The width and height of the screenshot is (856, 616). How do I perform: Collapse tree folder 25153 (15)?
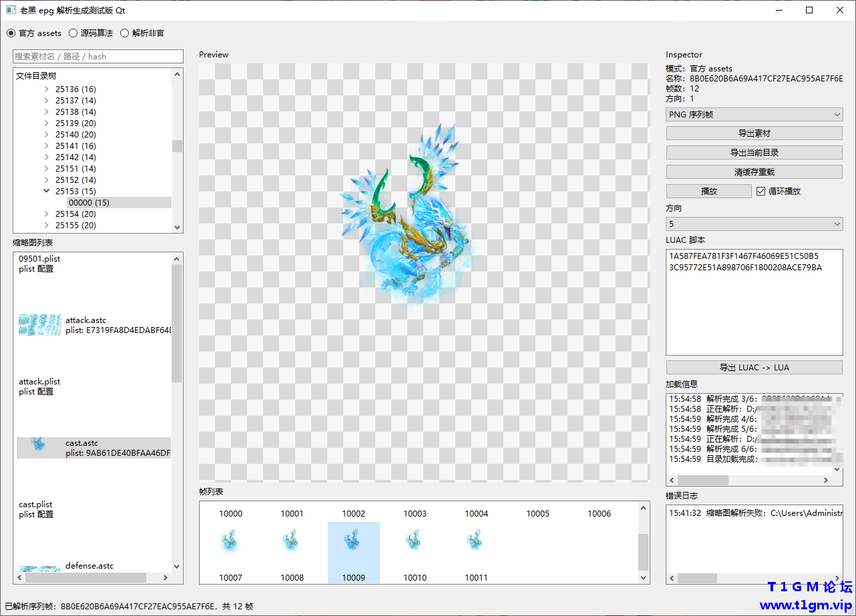46,192
